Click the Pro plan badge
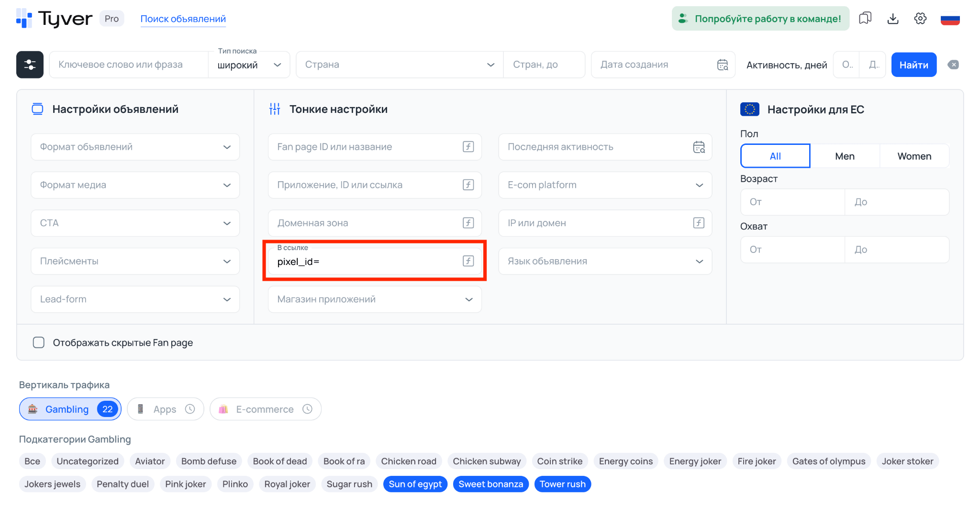This screenshot has height=505, width=980. click(111, 19)
